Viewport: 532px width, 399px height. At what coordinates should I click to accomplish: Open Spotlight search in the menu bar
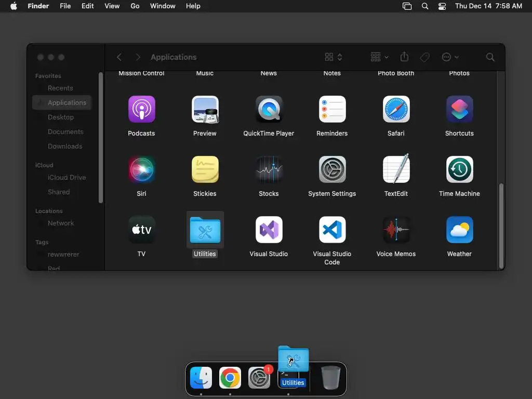click(x=425, y=6)
